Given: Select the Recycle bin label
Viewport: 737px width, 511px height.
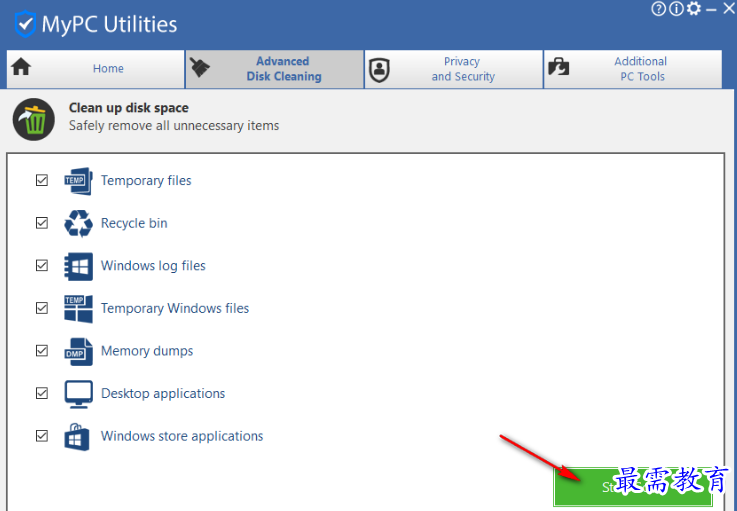Looking at the screenshot, I should (x=134, y=223).
